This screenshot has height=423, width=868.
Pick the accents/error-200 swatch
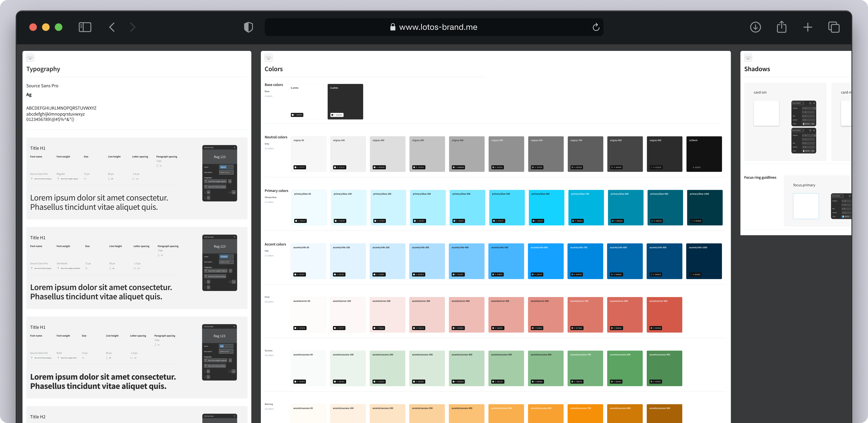pos(388,315)
